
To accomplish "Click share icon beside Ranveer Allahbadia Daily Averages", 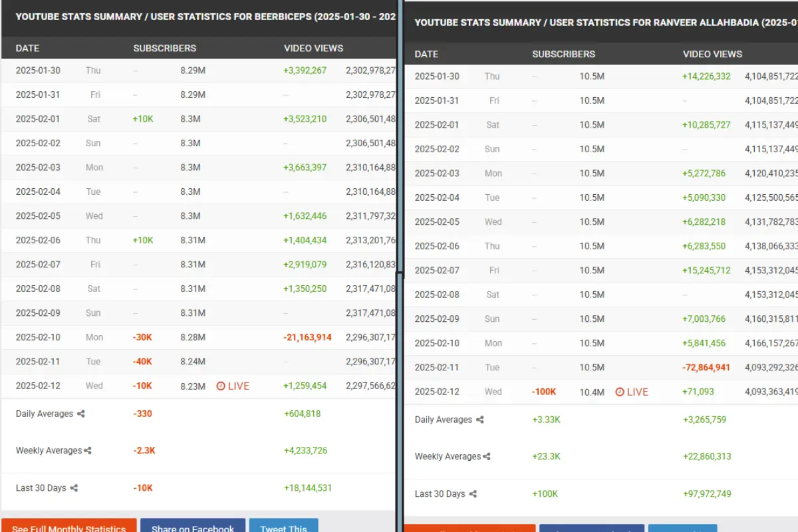I will coord(480,420).
